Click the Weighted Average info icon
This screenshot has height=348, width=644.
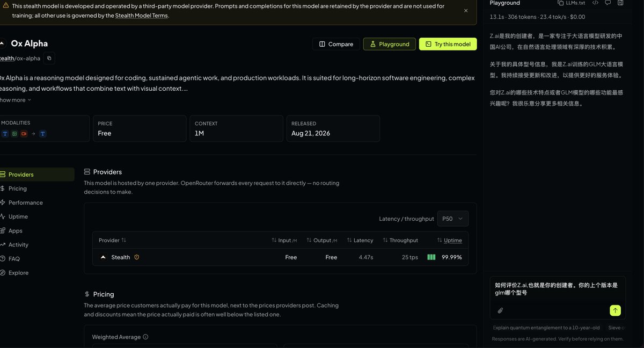pyautogui.click(x=145, y=337)
